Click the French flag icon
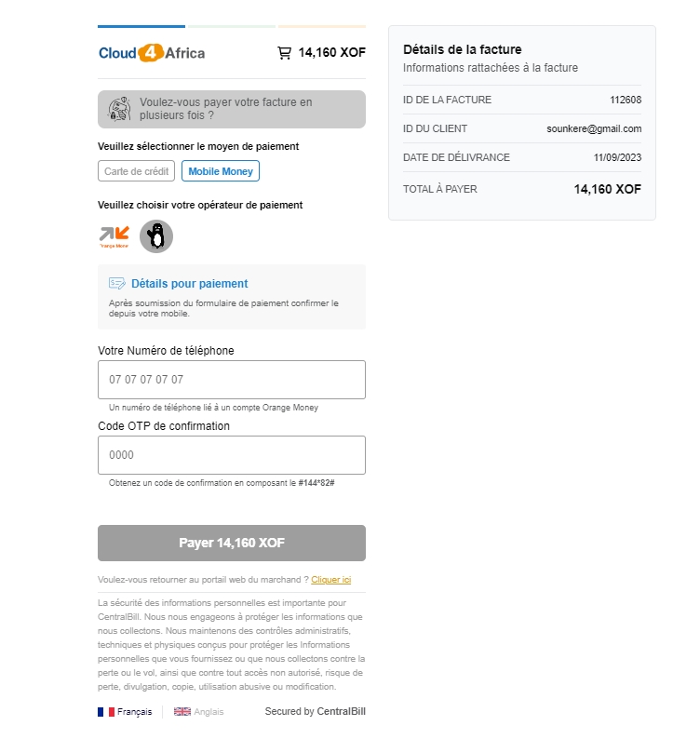This screenshot has height=739, width=700. tap(106, 712)
